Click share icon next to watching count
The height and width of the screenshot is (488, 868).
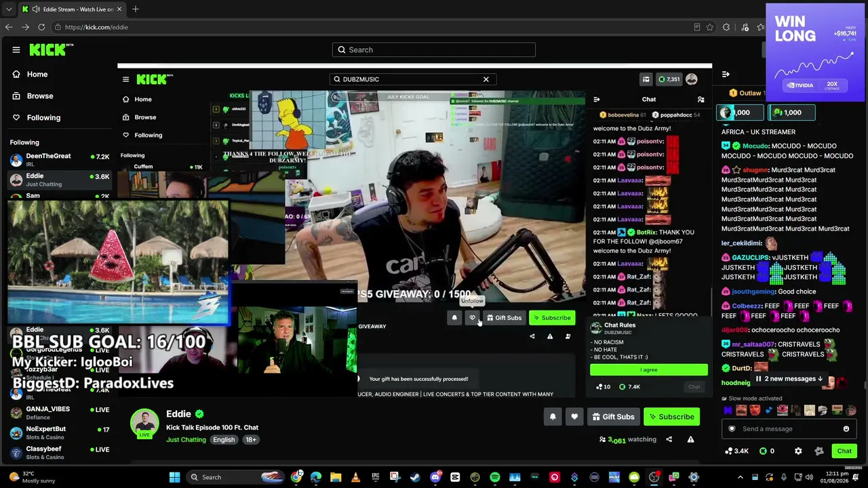(x=669, y=440)
